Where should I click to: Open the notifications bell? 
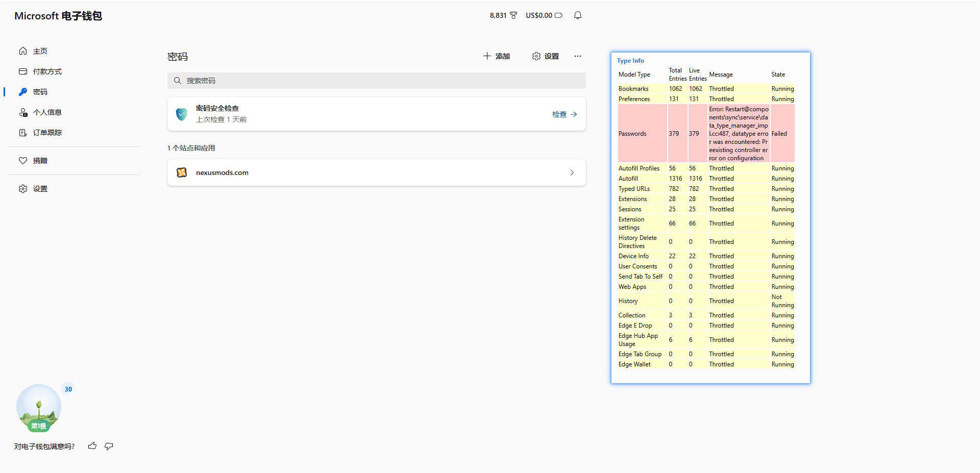tap(578, 15)
